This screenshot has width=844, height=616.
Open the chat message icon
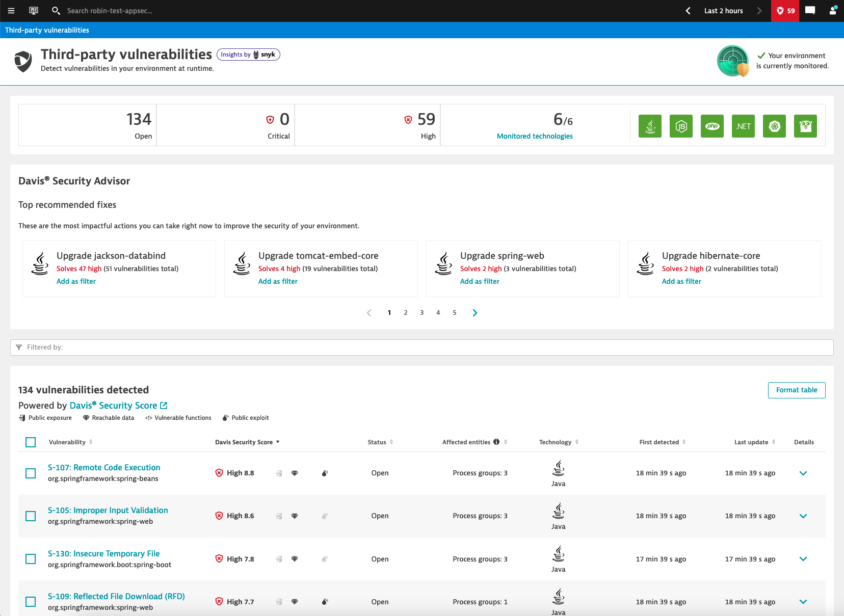pos(810,11)
